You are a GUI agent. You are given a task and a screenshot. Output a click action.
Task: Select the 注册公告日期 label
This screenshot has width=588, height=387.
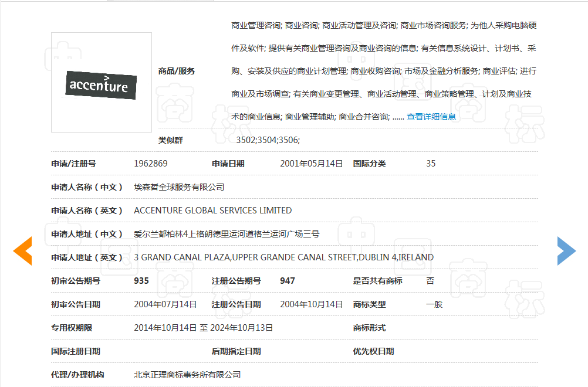(236, 304)
